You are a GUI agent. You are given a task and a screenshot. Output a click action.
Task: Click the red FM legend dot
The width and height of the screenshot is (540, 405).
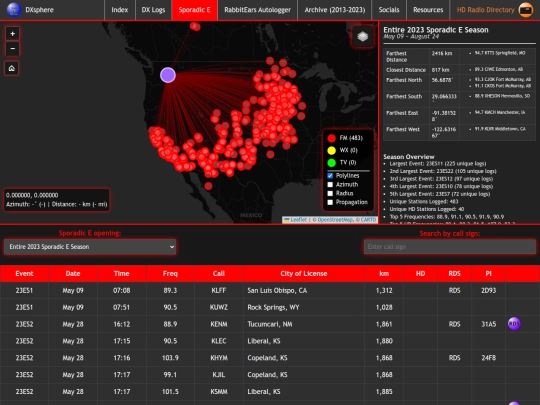pyautogui.click(x=331, y=138)
